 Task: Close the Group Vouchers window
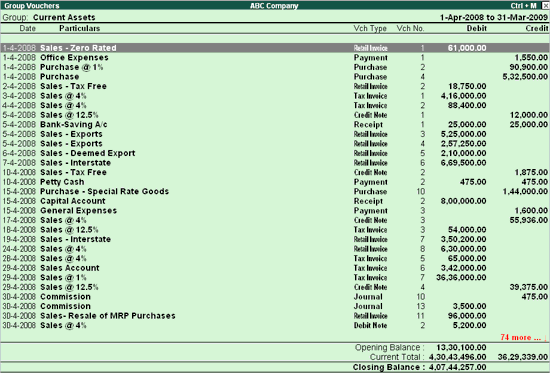point(545,6)
